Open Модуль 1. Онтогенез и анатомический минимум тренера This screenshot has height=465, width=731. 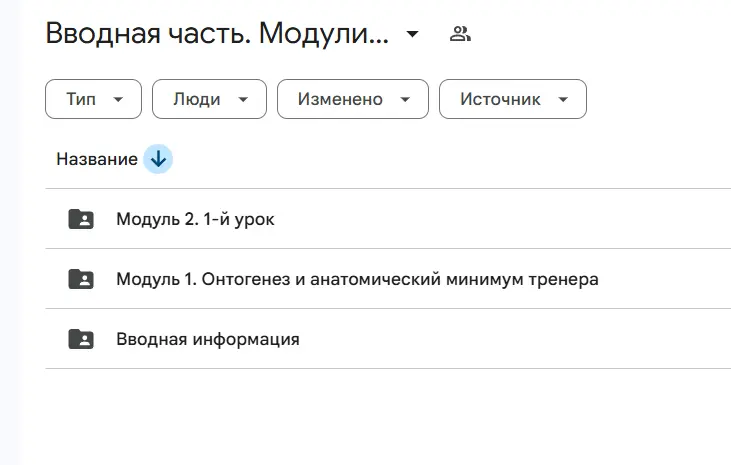click(x=357, y=279)
